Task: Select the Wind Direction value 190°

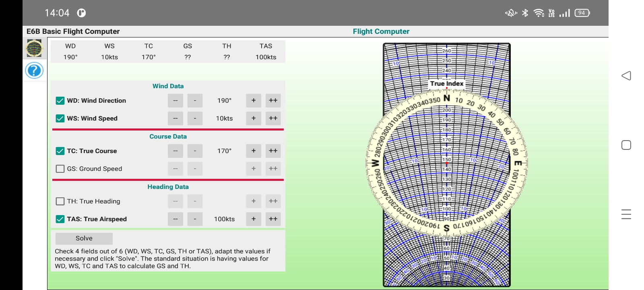Action: click(224, 101)
